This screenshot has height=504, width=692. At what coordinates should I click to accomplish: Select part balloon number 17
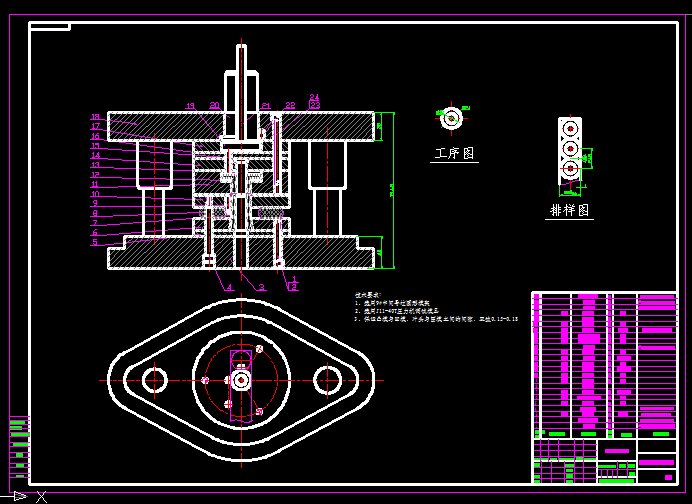tap(95, 126)
